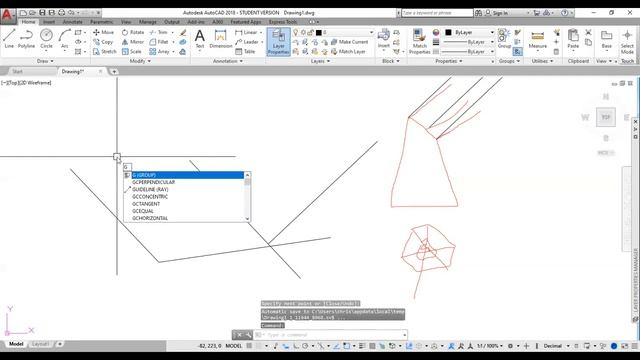Click the Leader tool
Image resolution: width=640 pixels, height=360 pixels.
(247, 42)
